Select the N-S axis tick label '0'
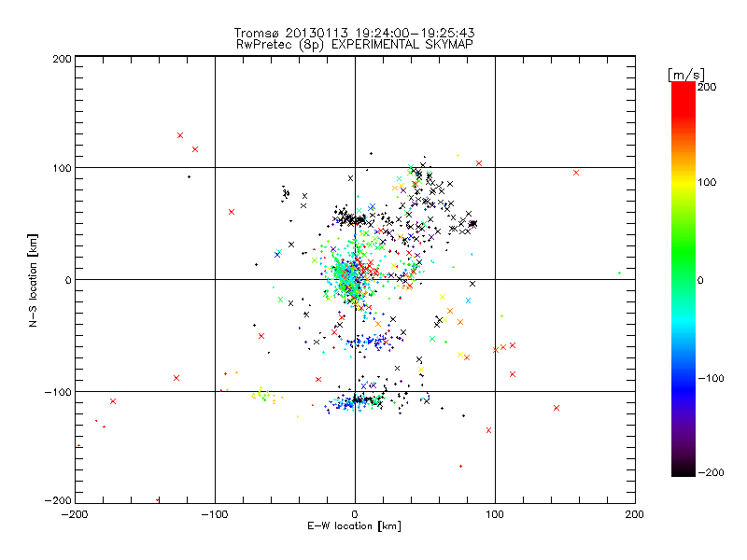This screenshot has height=560, width=747. click(68, 280)
